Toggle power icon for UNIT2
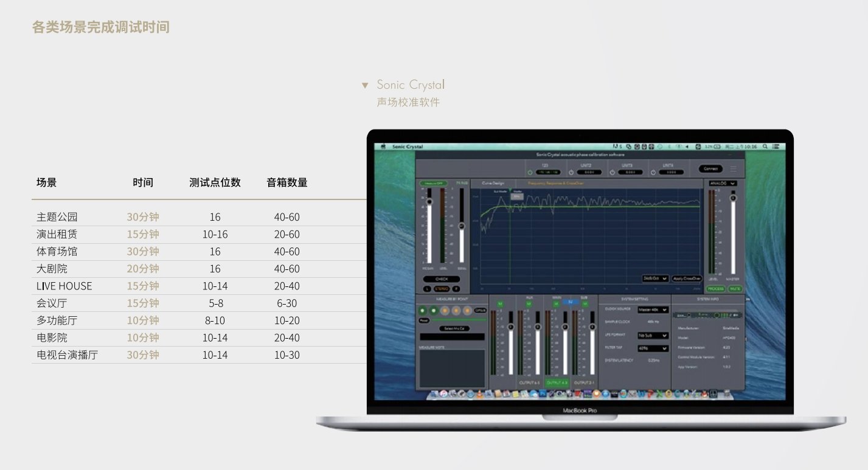This screenshot has height=470, width=868. click(571, 173)
